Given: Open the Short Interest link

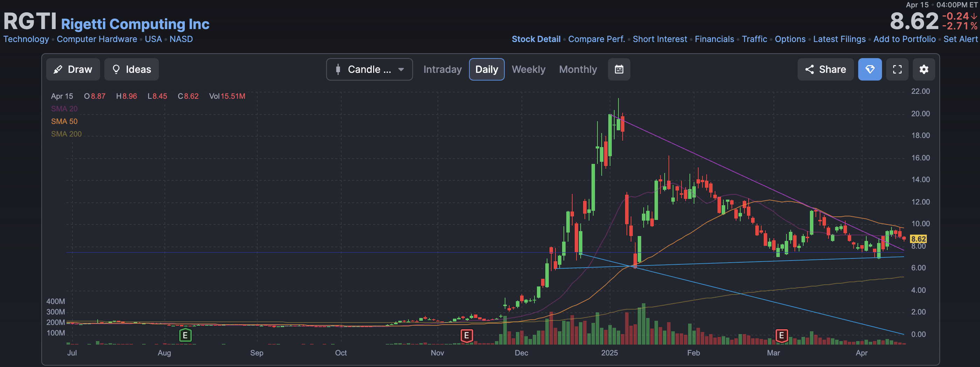Looking at the screenshot, I should point(660,39).
